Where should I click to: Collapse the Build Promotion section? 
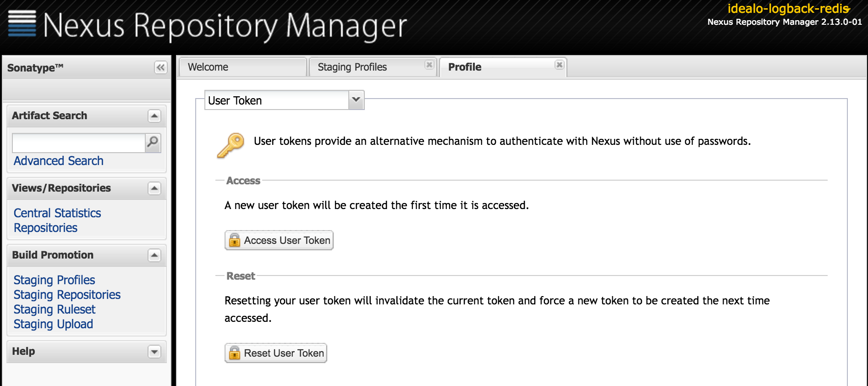(154, 255)
